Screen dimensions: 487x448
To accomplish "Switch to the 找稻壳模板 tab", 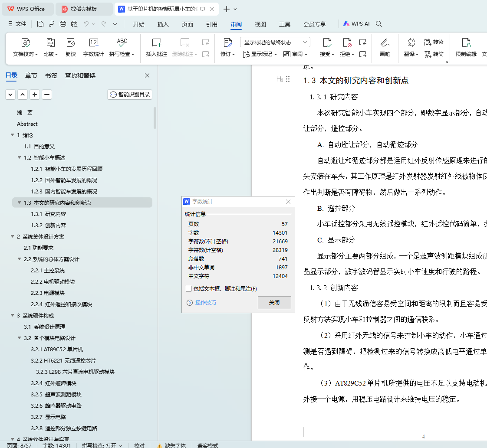I will (83, 9).
